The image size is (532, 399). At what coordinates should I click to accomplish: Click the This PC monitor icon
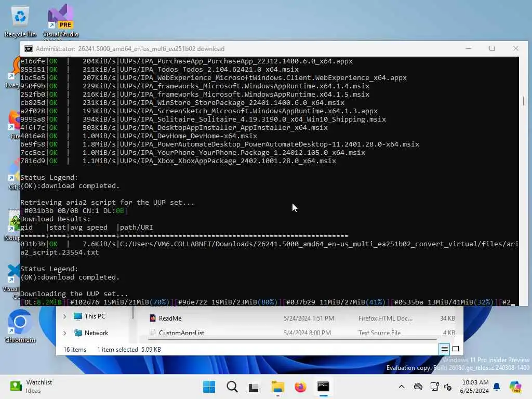tap(78, 316)
